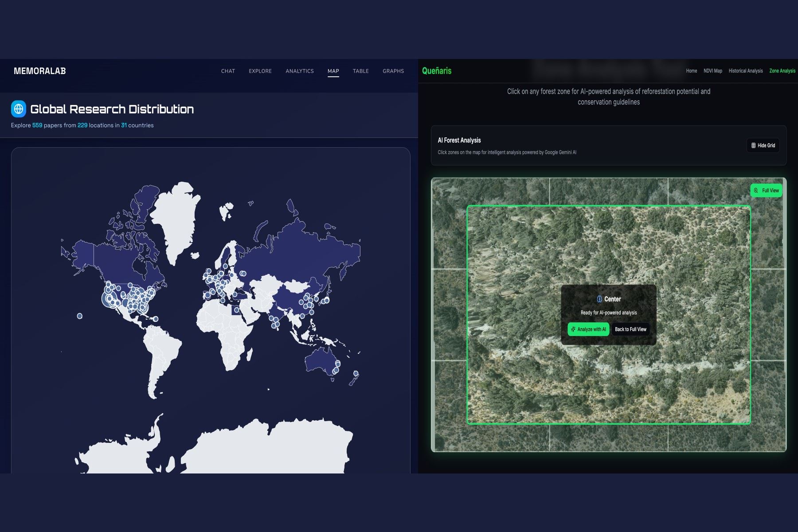The width and height of the screenshot is (798, 532).
Task: Select the Hawaii research marker on the map
Action: [80, 316]
